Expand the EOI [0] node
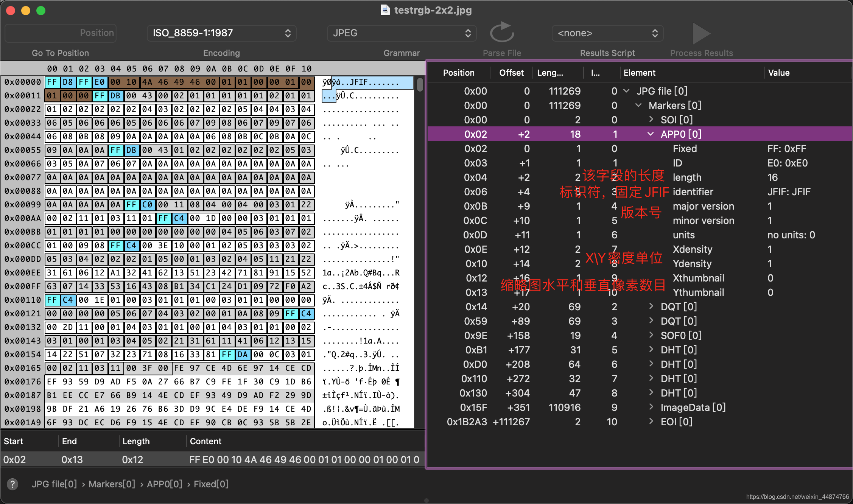The width and height of the screenshot is (853, 504). tap(651, 422)
